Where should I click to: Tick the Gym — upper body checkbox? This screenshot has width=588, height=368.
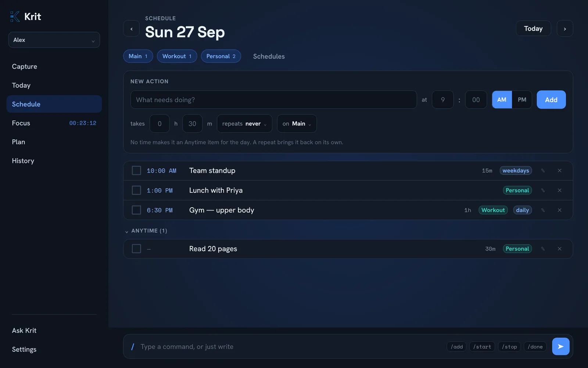coord(136,210)
